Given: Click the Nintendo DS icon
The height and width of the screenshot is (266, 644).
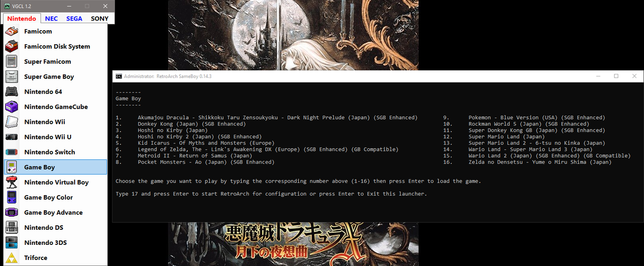Looking at the screenshot, I should [x=12, y=227].
